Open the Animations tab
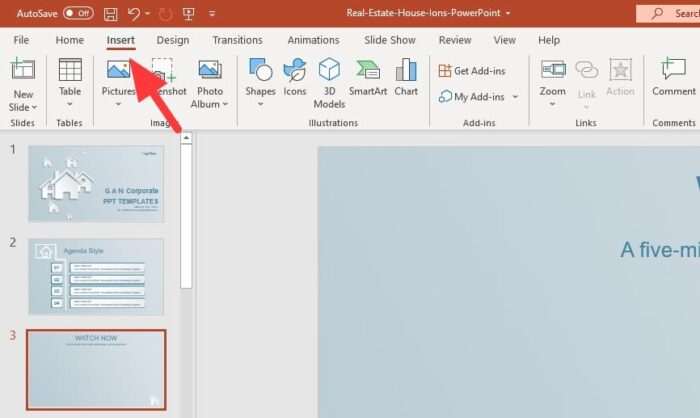This screenshot has width=700, height=418. point(313,40)
